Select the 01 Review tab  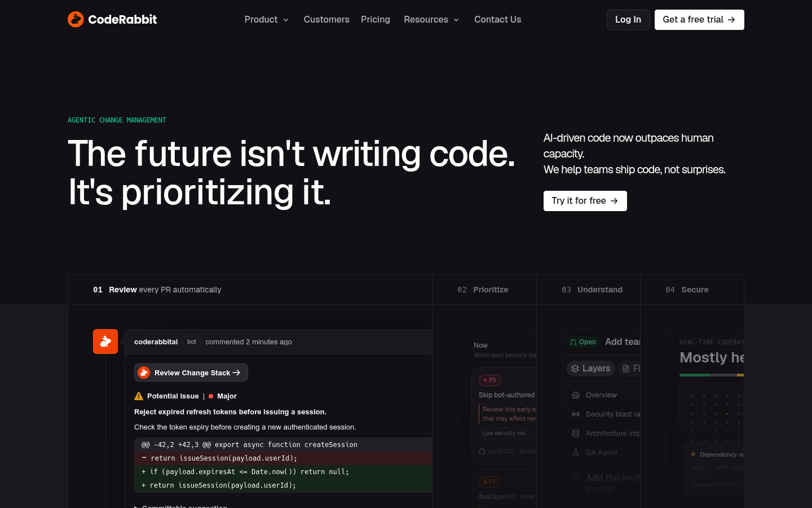coord(250,290)
